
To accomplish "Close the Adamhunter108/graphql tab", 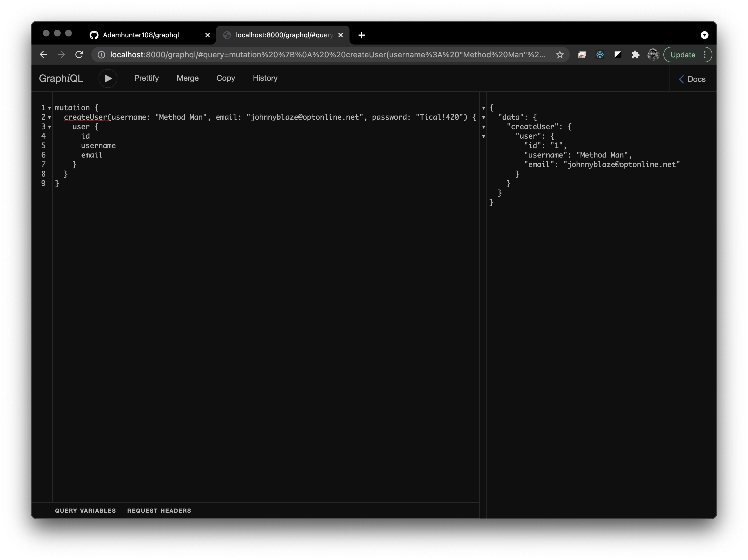I will coord(208,35).
